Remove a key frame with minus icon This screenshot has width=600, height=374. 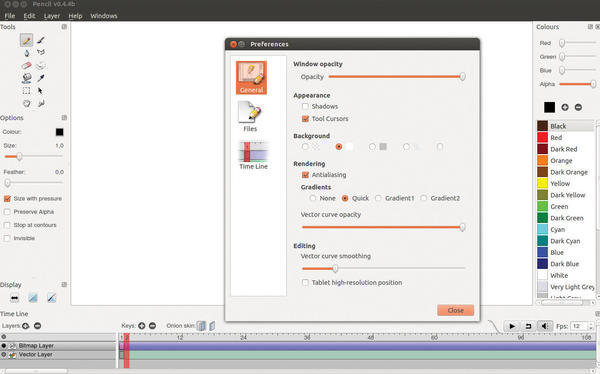152,326
